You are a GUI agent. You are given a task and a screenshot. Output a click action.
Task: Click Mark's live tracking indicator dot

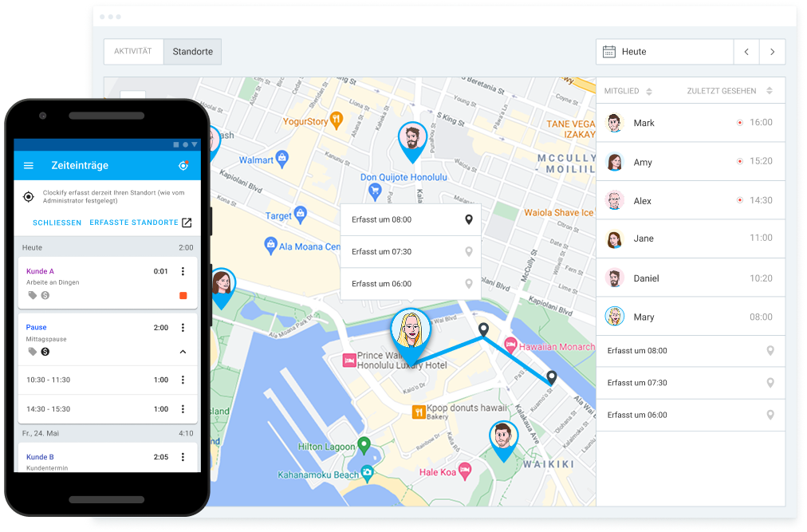[739, 123]
